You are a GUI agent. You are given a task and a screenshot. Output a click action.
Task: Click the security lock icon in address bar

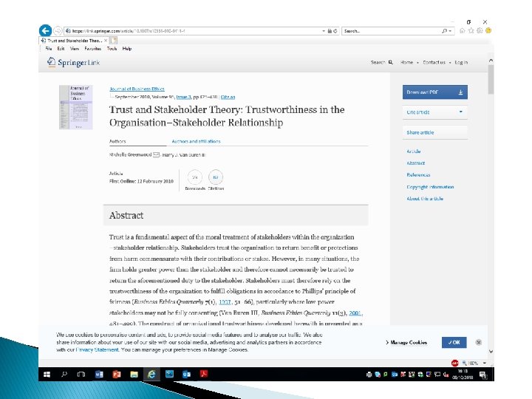click(x=329, y=31)
